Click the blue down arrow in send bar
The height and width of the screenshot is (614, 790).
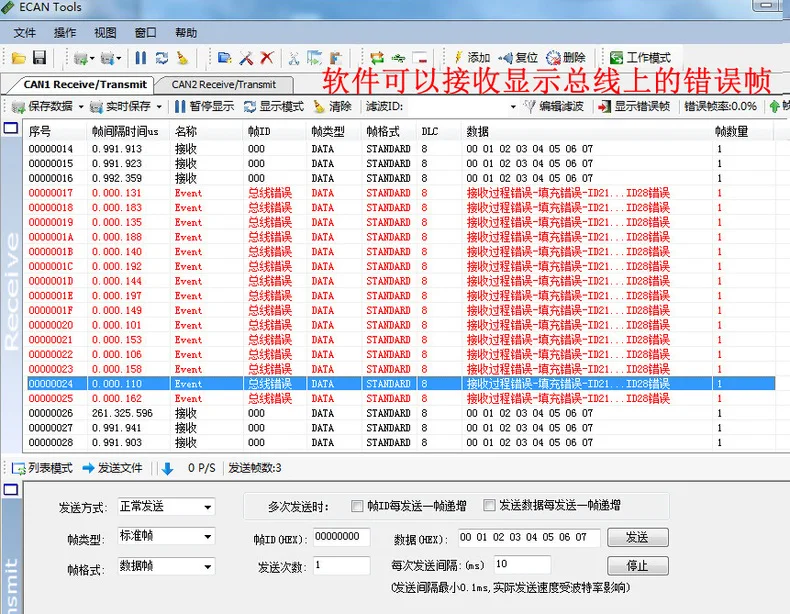(168, 469)
